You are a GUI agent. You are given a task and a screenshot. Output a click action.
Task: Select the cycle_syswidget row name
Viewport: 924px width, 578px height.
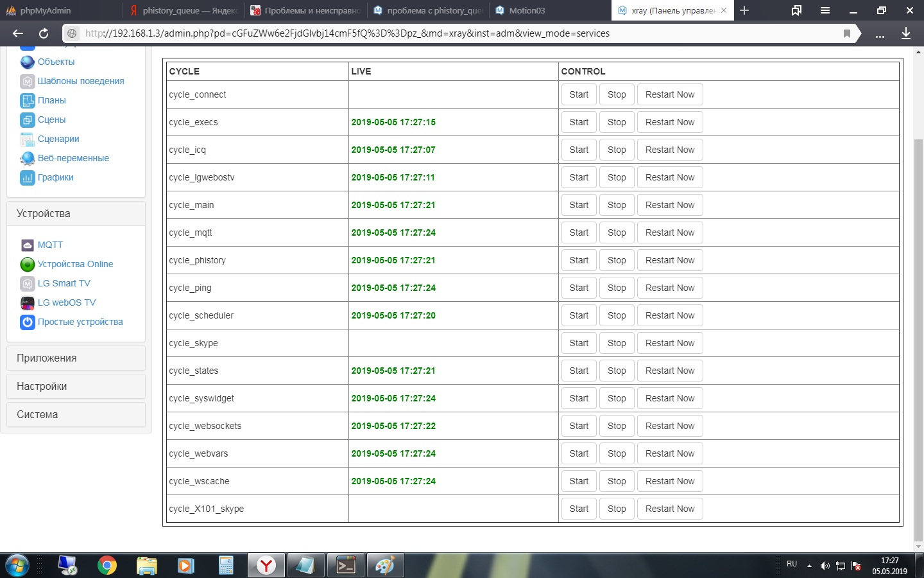point(201,398)
